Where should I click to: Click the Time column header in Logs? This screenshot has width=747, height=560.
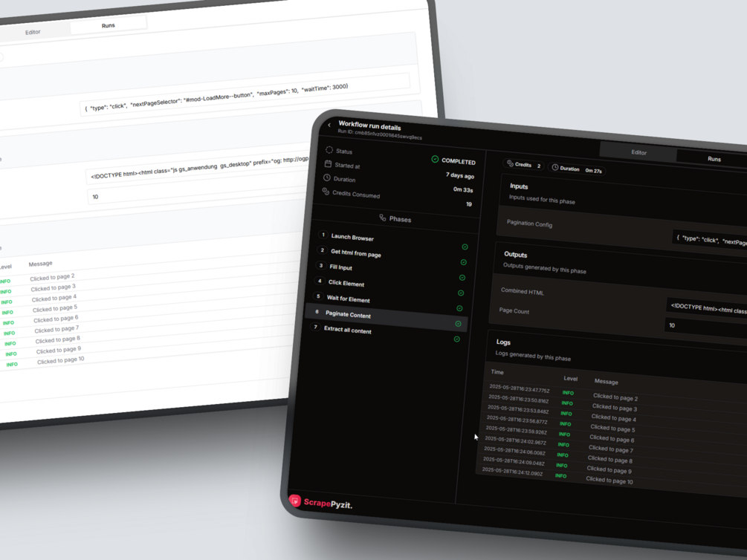pyautogui.click(x=497, y=372)
